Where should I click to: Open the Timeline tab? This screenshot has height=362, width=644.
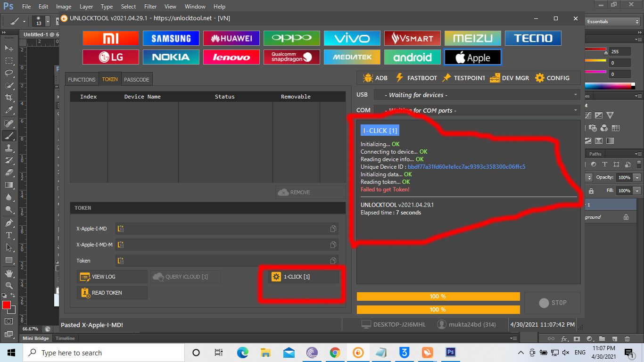pos(65,338)
